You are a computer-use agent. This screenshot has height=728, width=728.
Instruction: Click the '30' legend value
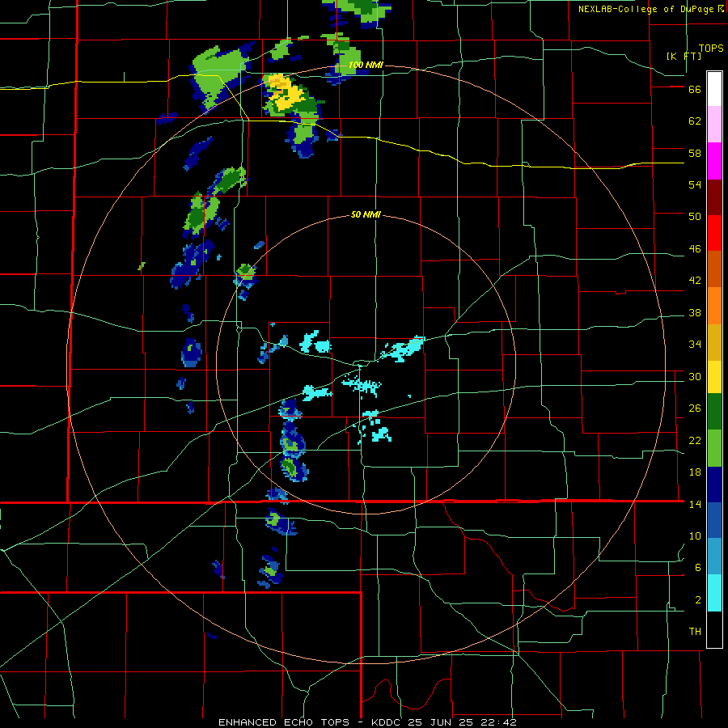pos(695,376)
